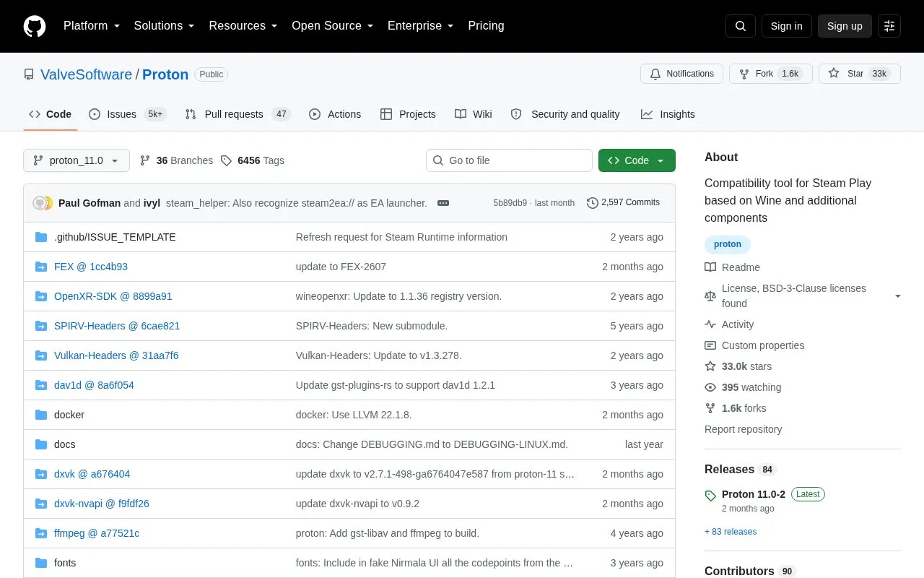Expand the Platform navigation menu
Screen dimensions: 924x578
(x=92, y=26)
